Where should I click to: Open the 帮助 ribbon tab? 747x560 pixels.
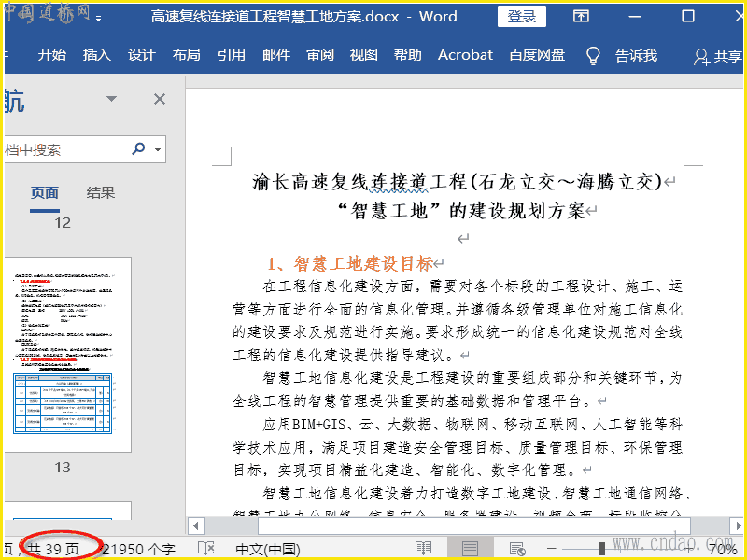(x=408, y=55)
